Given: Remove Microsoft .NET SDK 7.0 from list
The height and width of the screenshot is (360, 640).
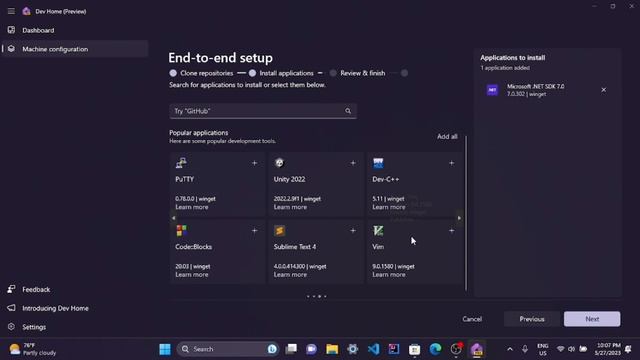Looking at the screenshot, I should pyautogui.click(x=603, y=90).
